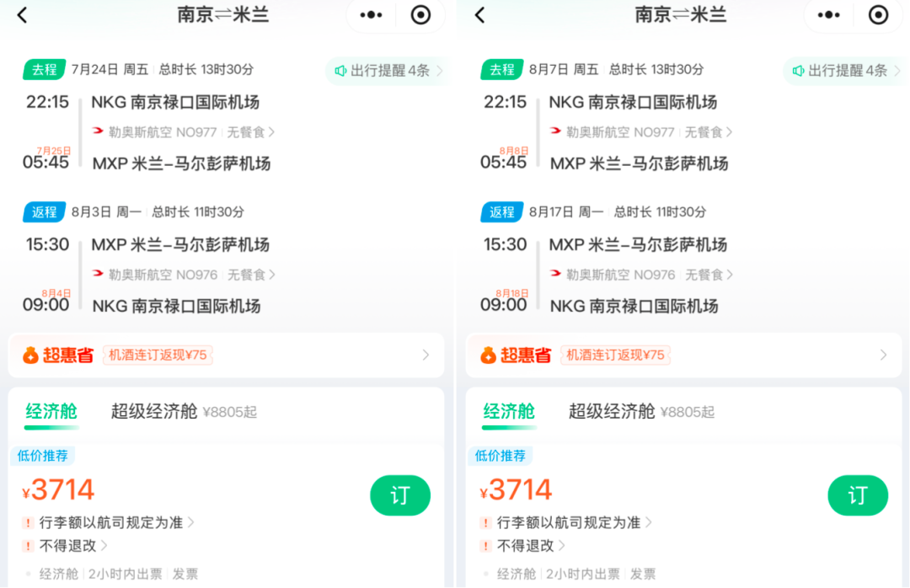Open the three-dot more options menu
910x588 pixels.
[x=370, y=15]
